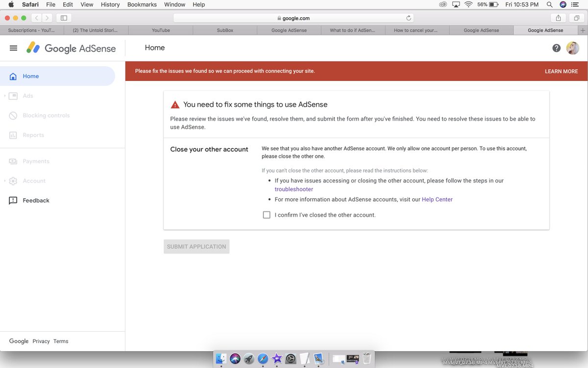The image size is (588, 368).
Task: Open the Trash in the Dock
Action: pyautogui.click(x=367, y=359)
